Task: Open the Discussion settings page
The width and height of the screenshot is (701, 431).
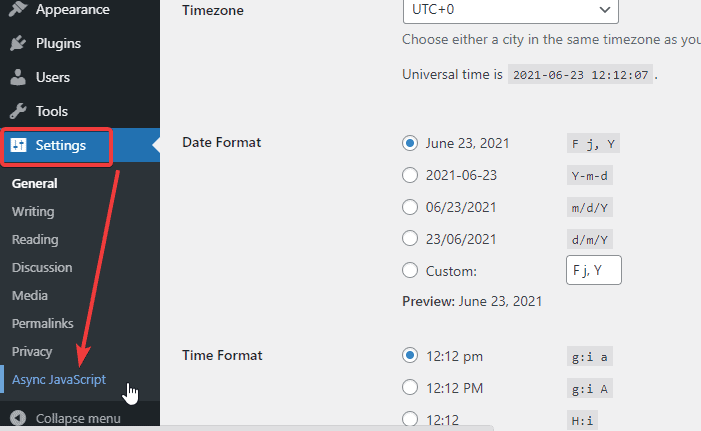Action: tap(42, 267)
